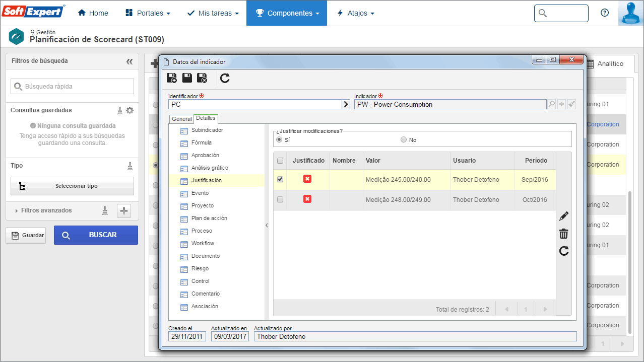644x362 pixels.
Task: Click the magnifier icon next to Indicador field
Action: (551, 104)
